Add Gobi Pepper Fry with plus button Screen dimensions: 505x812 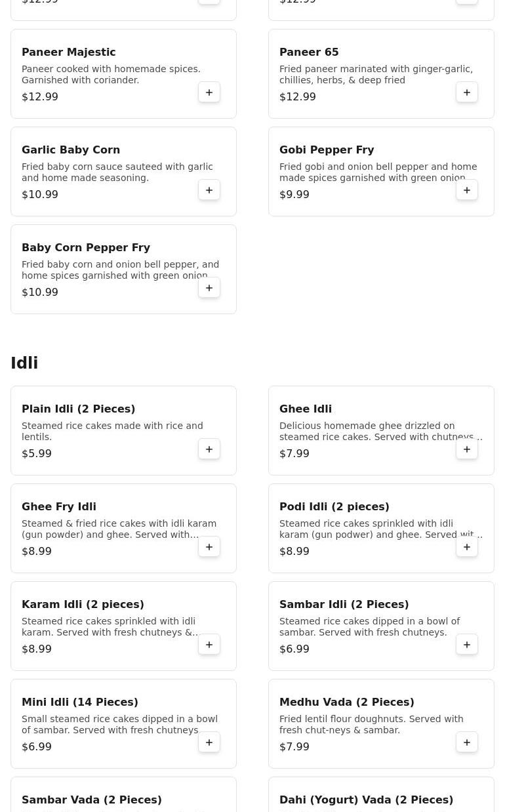467,190
